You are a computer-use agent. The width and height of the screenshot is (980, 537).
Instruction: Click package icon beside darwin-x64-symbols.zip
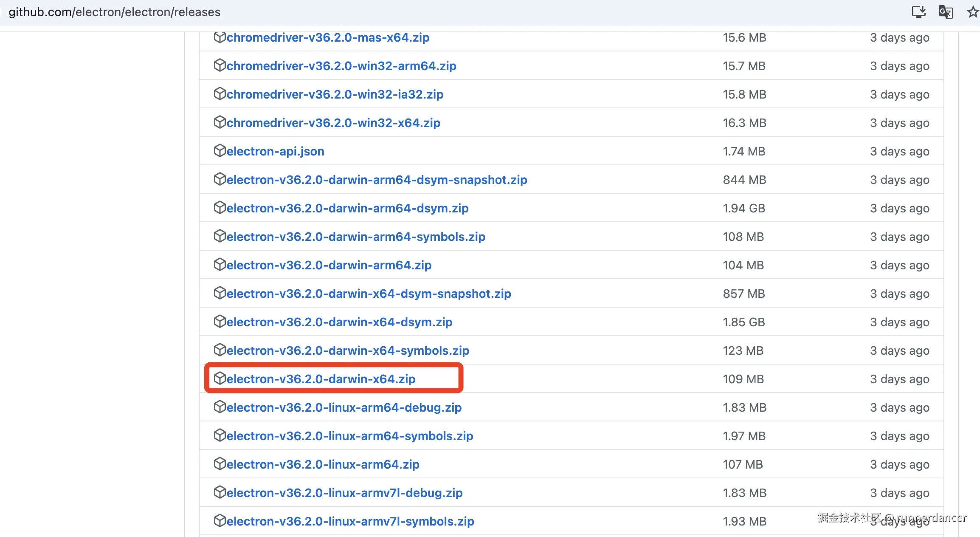pyautogui.click(x=220, y=350)
